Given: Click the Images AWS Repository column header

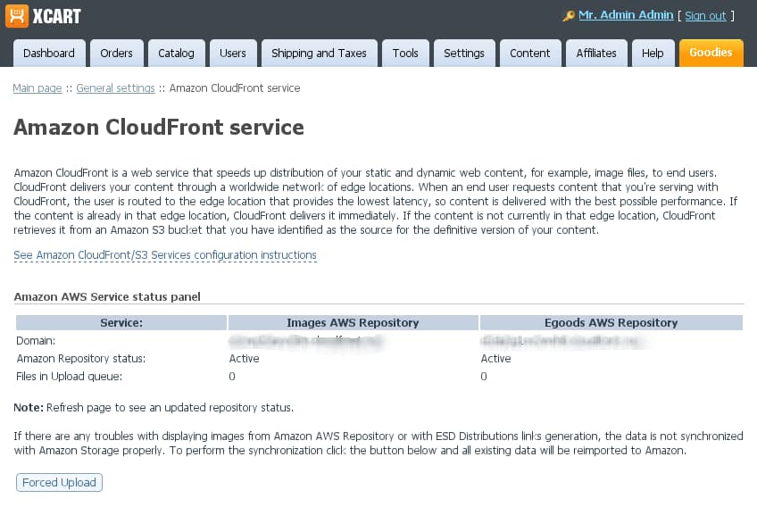Looking at the screenshot, I should click(x=353, y=323).
